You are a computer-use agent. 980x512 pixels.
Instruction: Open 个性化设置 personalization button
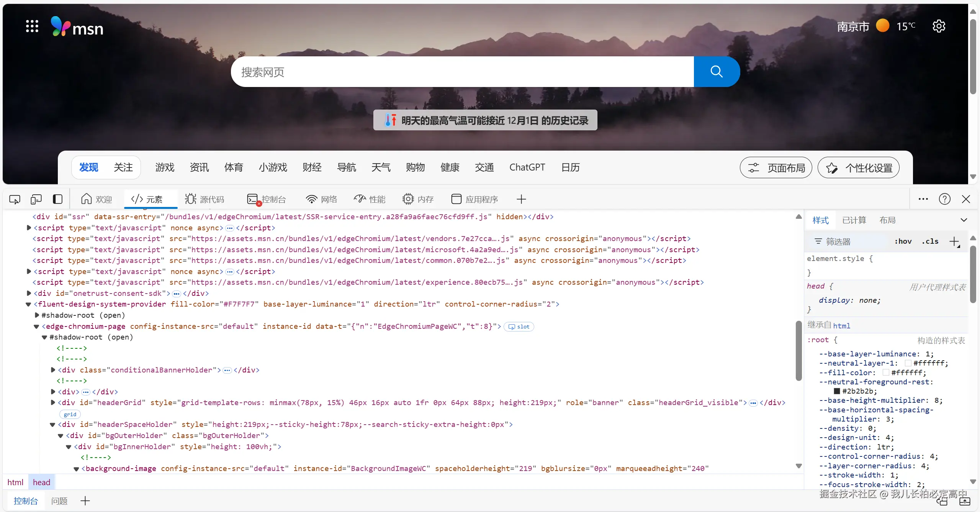[x=859, y=168]
